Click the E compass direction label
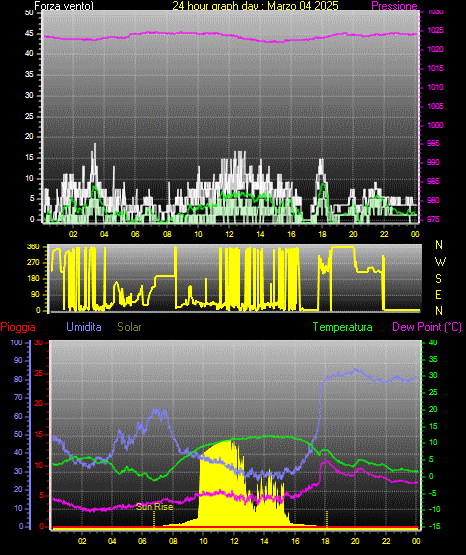Screen dimensions: 466x555 (x=438, y=294)
